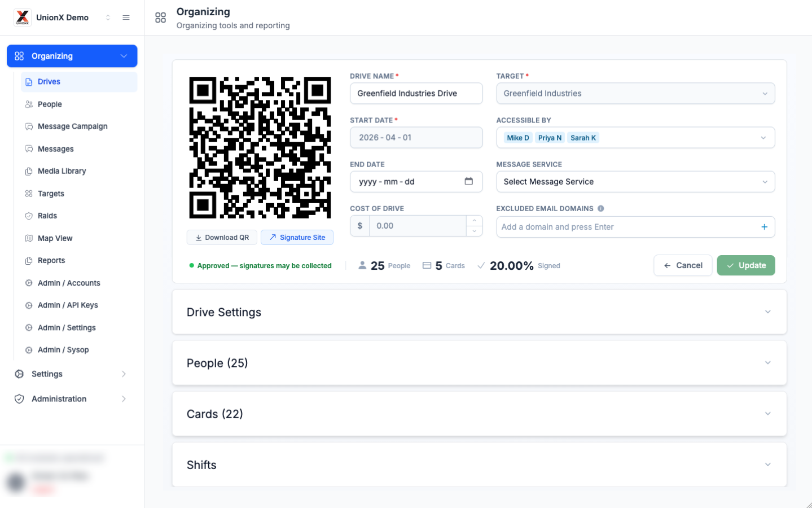Collapse the Organizing sidebar section chevron

[124, 56]
